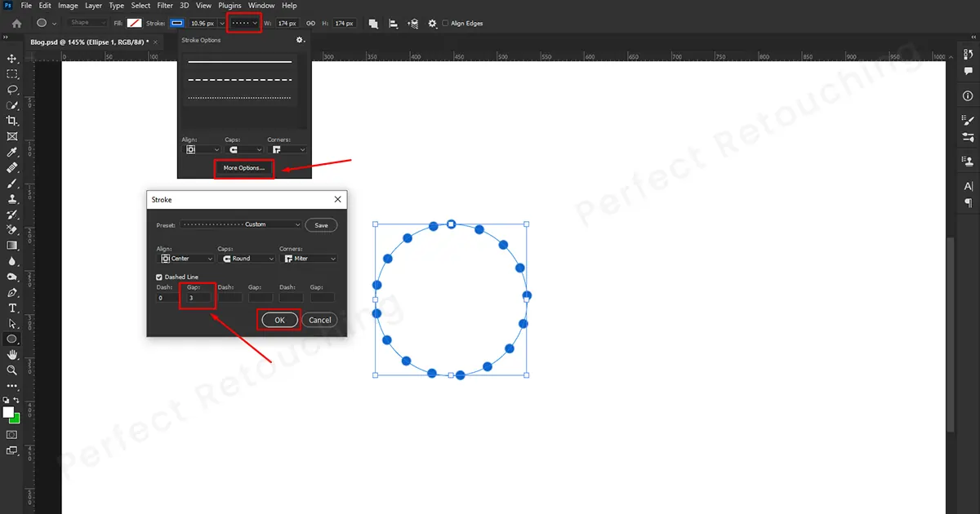Select the Horizontal Type tool
Viewport: 980px width, 514px height.
pos(12,308)
